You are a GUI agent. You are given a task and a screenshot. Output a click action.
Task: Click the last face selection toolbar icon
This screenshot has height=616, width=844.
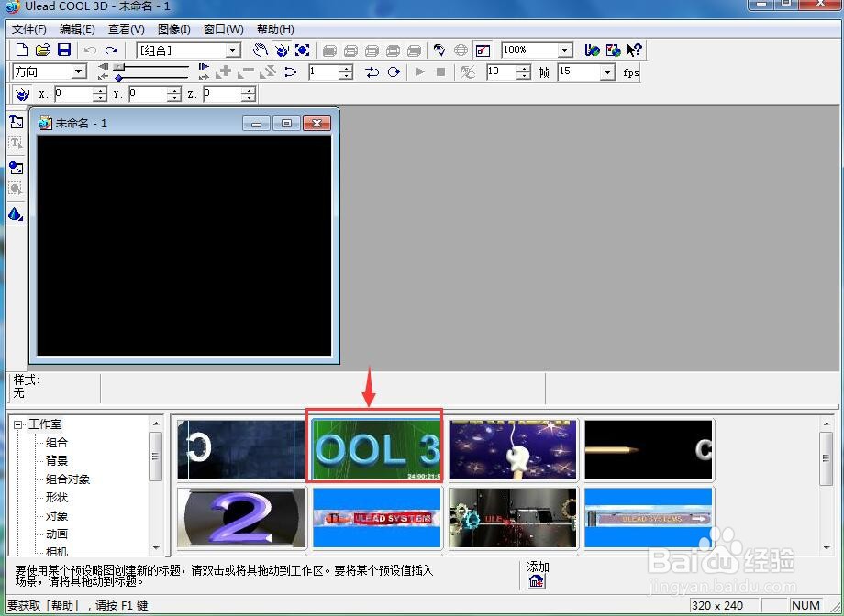414,50
